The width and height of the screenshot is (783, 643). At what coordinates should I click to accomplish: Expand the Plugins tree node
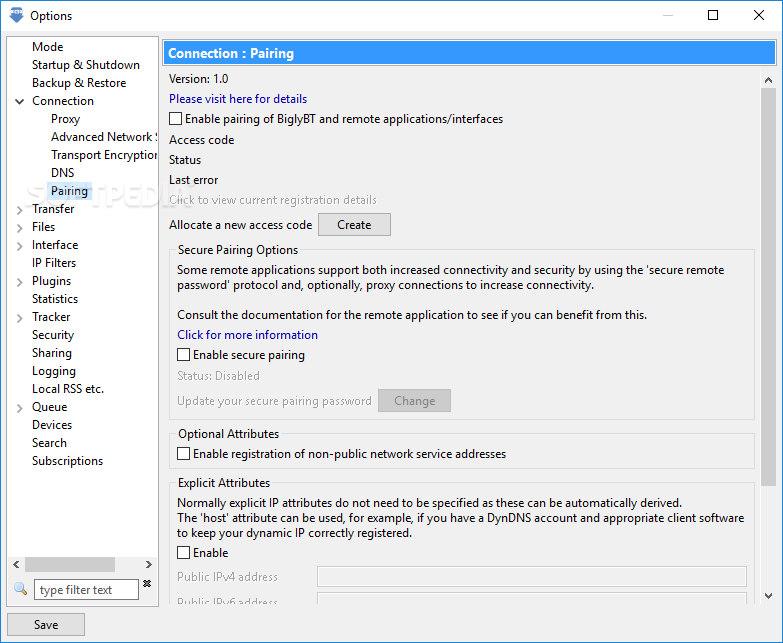(x=19, y=282)
